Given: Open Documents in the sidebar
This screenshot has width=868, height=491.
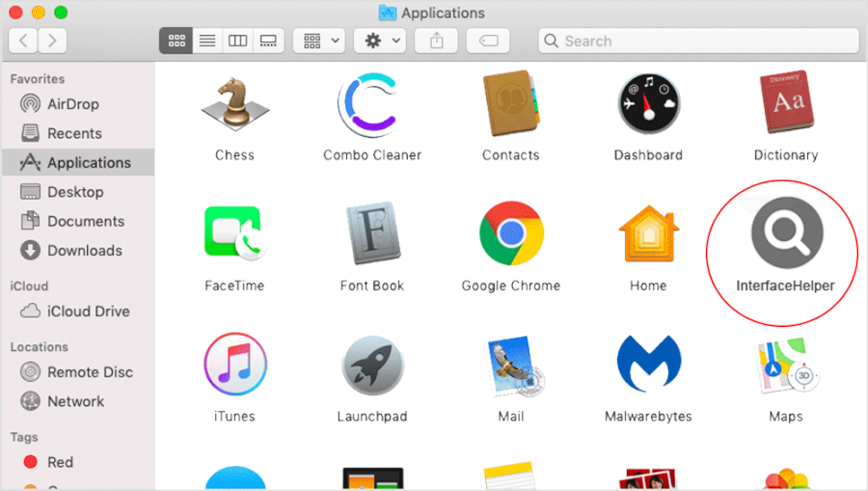Looking at the screenshot, I should click(x=78, y=222).
